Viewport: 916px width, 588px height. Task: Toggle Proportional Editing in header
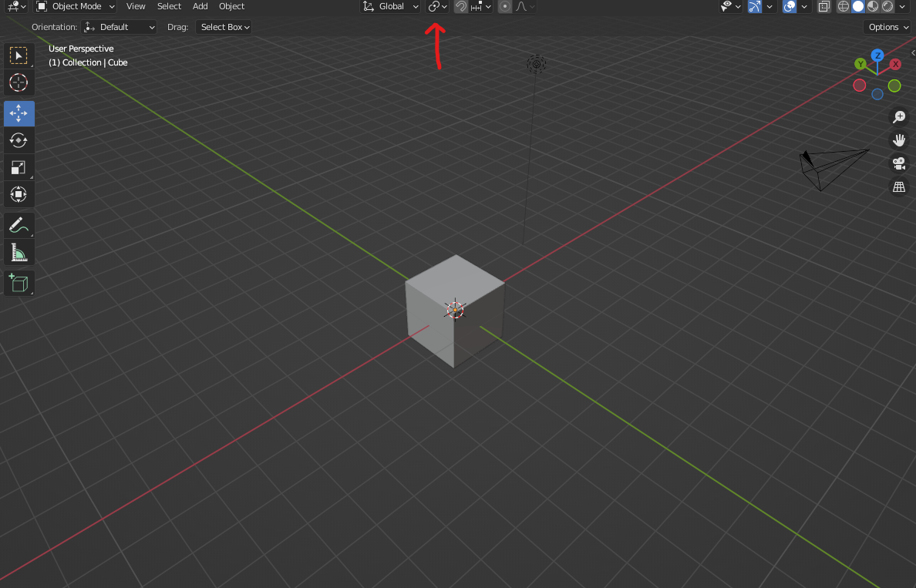(x=505, y=6)
